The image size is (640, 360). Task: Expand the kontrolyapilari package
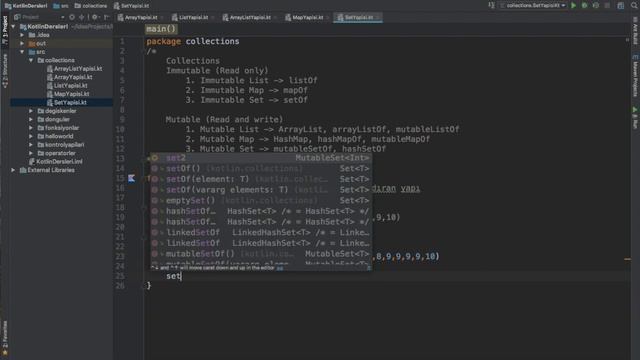click(x=31, y=145)
